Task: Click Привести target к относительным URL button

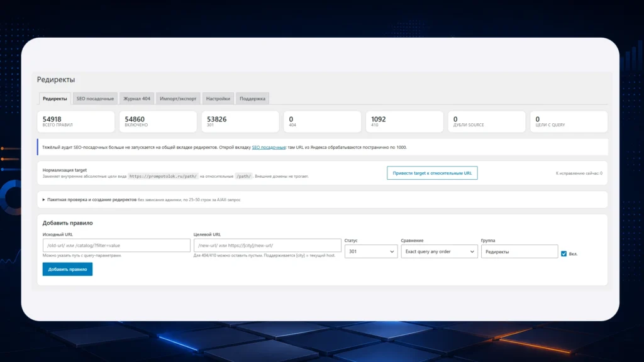Action: [432, 173]
